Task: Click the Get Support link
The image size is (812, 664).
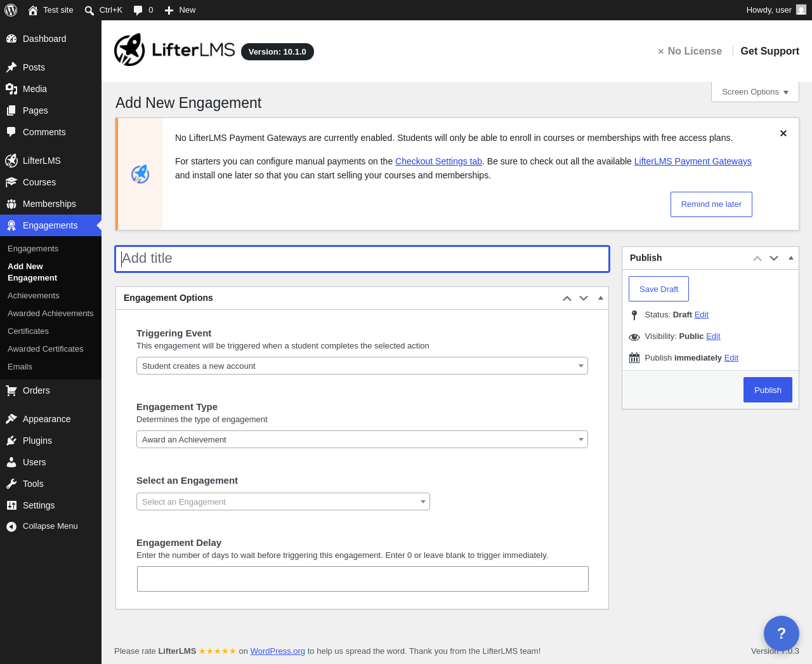Action: [769, 51]
